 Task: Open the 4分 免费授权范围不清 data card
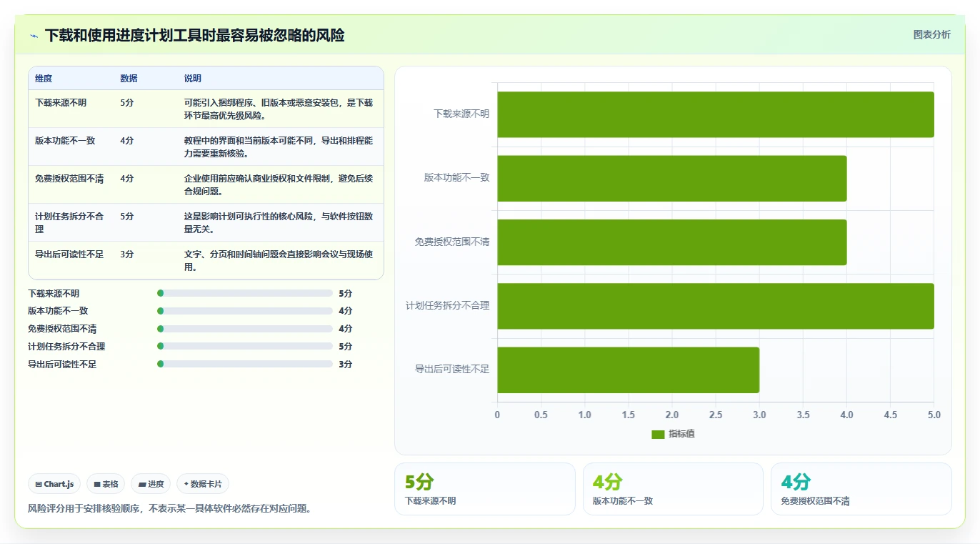click(861, 489)
